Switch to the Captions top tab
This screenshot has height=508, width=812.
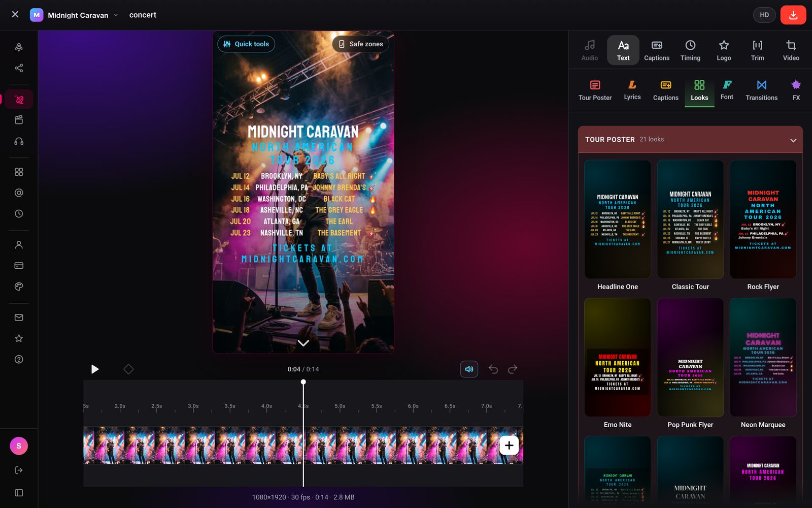pyautogui.click(x=657, y=50)
